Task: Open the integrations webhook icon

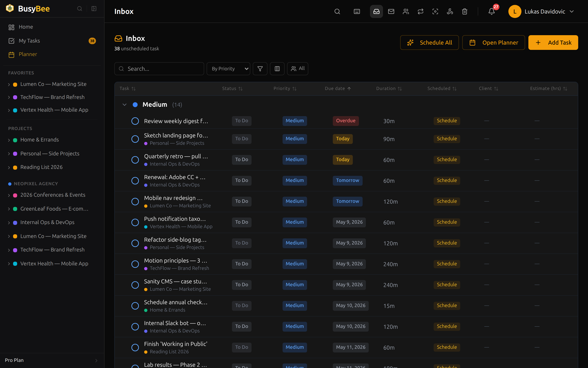Action: point(450,11)
